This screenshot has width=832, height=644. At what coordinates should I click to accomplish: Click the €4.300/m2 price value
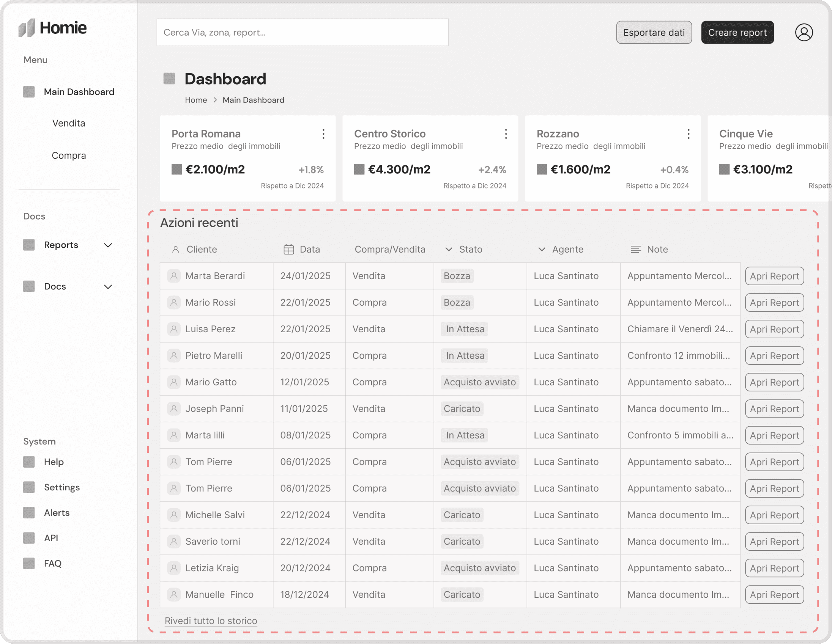pos(399,170)
